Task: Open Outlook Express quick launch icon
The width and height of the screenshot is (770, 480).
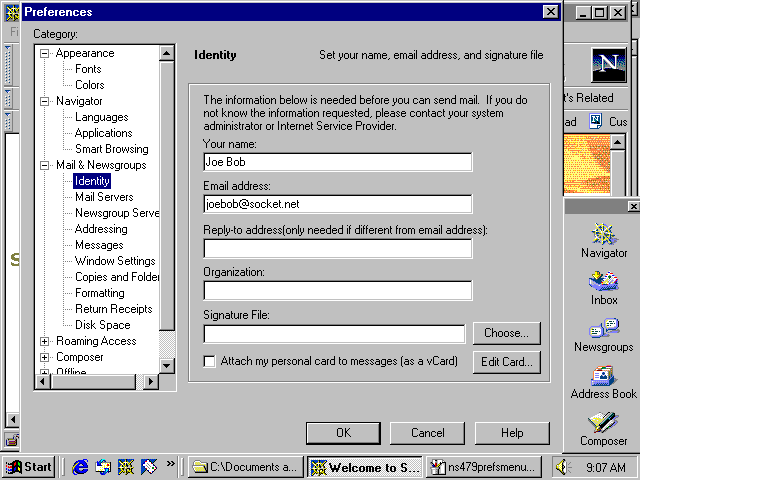Action: [x=103, y=467]
